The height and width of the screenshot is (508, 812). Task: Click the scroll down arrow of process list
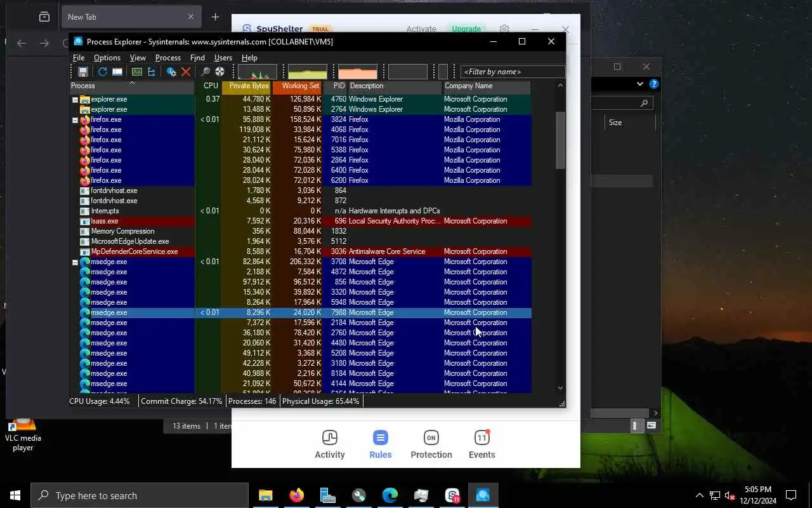click(560, 387)
